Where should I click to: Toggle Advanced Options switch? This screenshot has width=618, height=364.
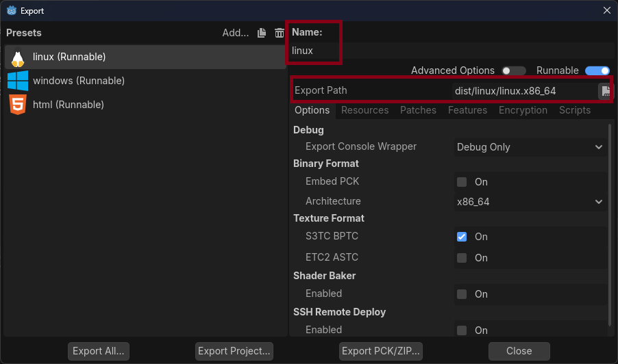tap(514, 70)
